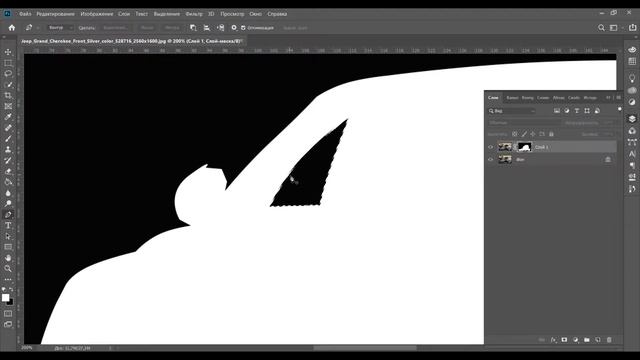This screenshot has width=640, height=360.
Task: Toggle Quick Mask mode
Action: (x=8, y=313)
